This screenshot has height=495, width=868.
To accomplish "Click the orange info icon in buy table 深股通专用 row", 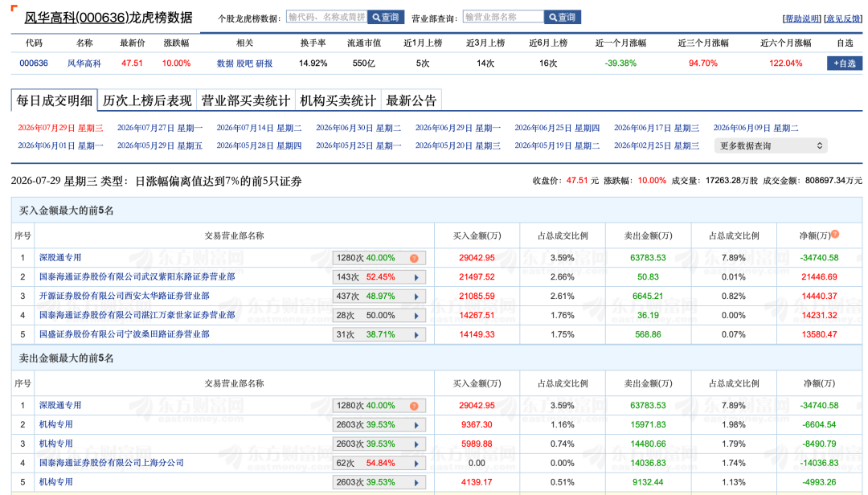I will 414,259.
